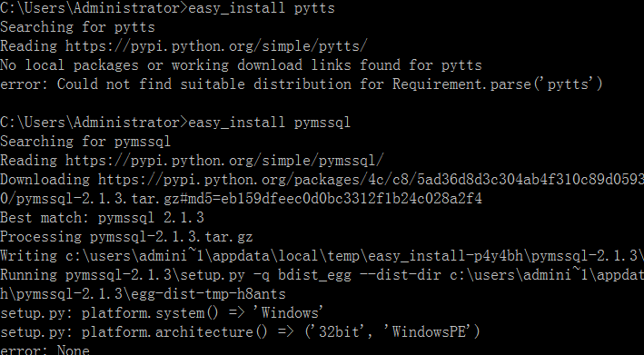
Task: Click the md5 hash text line
Action: coord(241,199)
